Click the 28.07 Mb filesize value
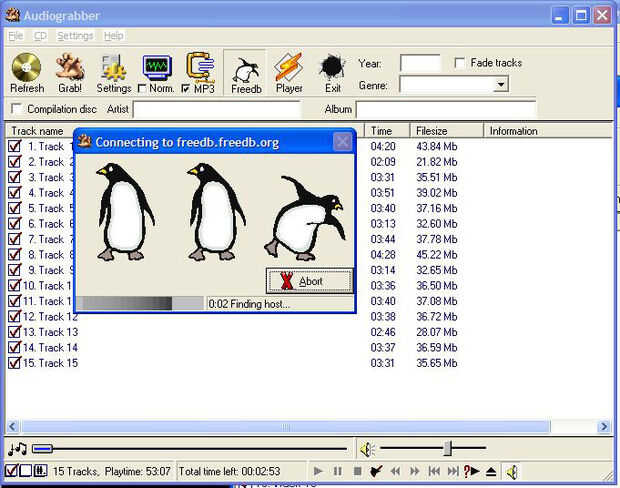 437,332
